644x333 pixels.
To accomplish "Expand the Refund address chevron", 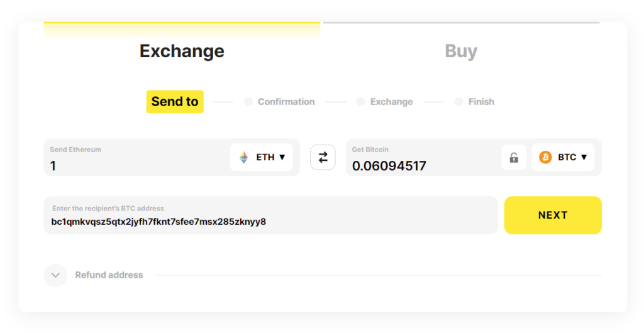I will (x=55, y=275).
